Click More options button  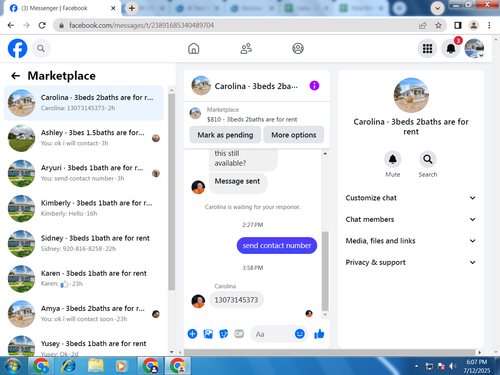pyautogui.click(x=294, y=135)
